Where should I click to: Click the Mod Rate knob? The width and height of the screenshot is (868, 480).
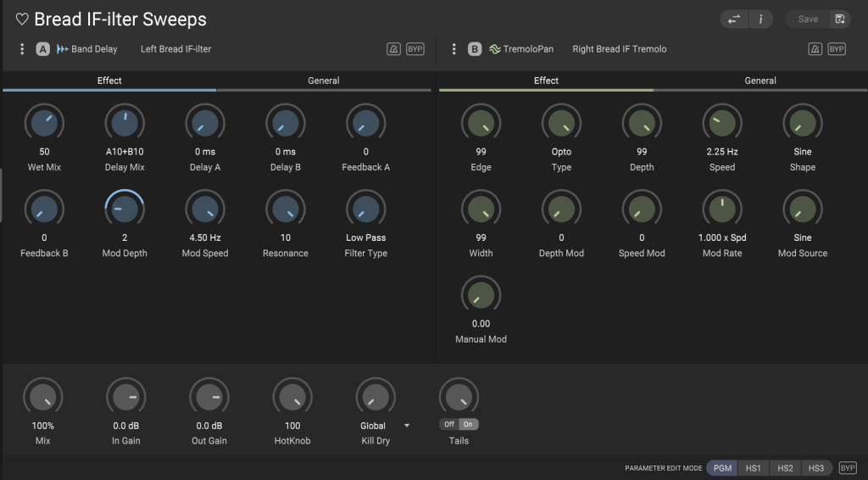point(722,209)
